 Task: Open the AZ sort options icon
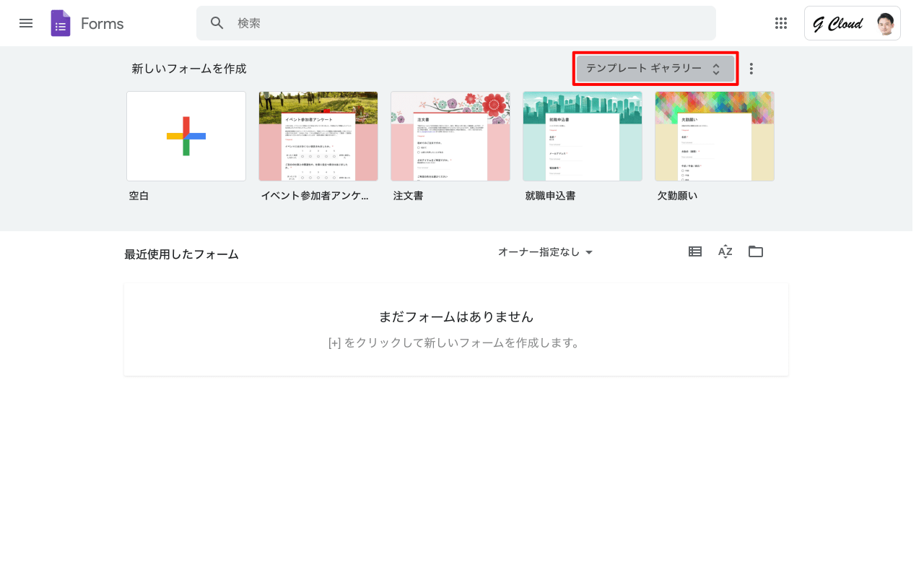pos(725,251)
